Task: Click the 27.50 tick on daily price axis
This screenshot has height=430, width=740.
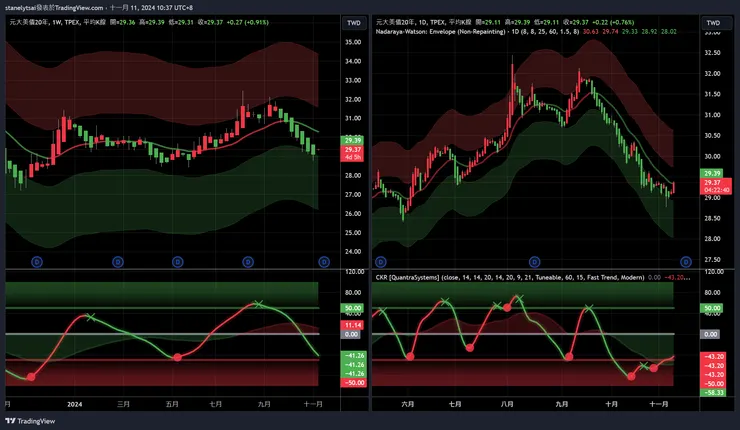Action: [712, 260]
